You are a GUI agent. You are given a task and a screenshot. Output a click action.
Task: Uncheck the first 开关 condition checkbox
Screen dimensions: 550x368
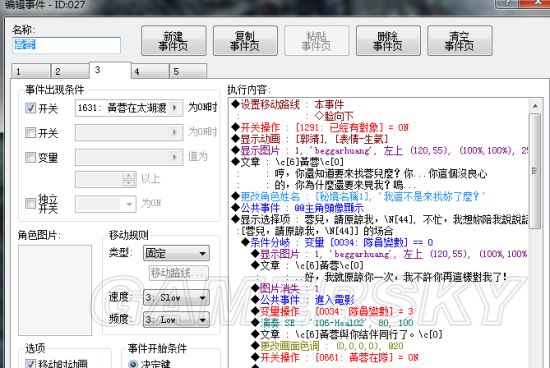[31, 107]
